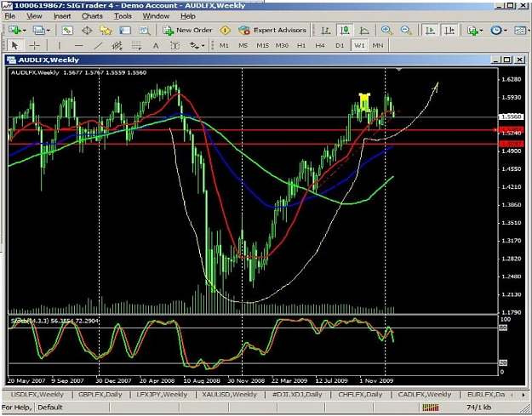532x416 pixels.
Task: Select the Text Label tool
Action: pos(174,45)
